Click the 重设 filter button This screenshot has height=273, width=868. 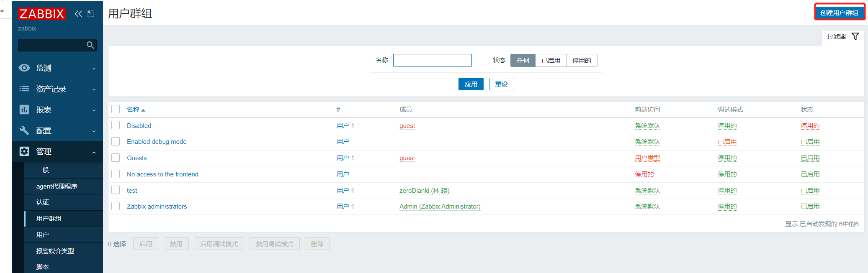tap(502, 84)
